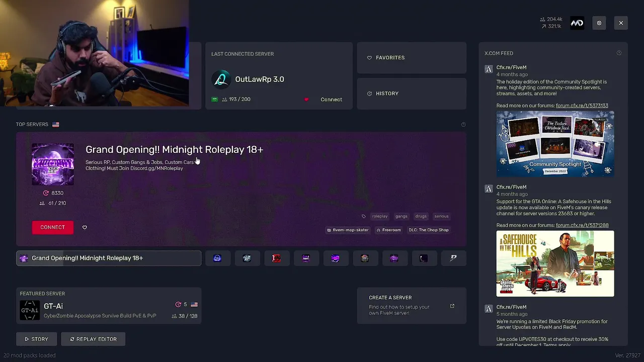Open the Community Spotlight feed image
Image resolution: width=644 pixels, height=362 pixels.
[x=555, y=144]
